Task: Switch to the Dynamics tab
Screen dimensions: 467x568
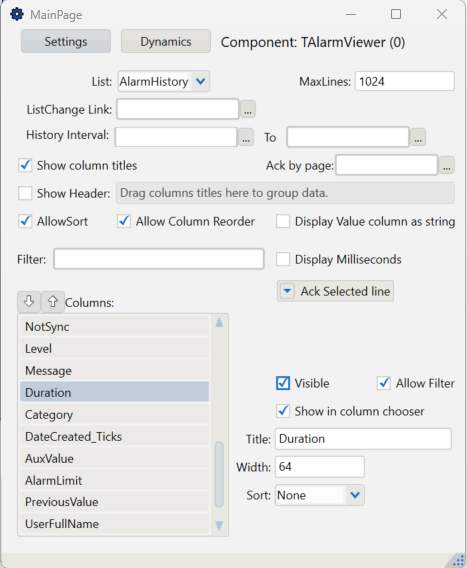Action: coord(166,41)
